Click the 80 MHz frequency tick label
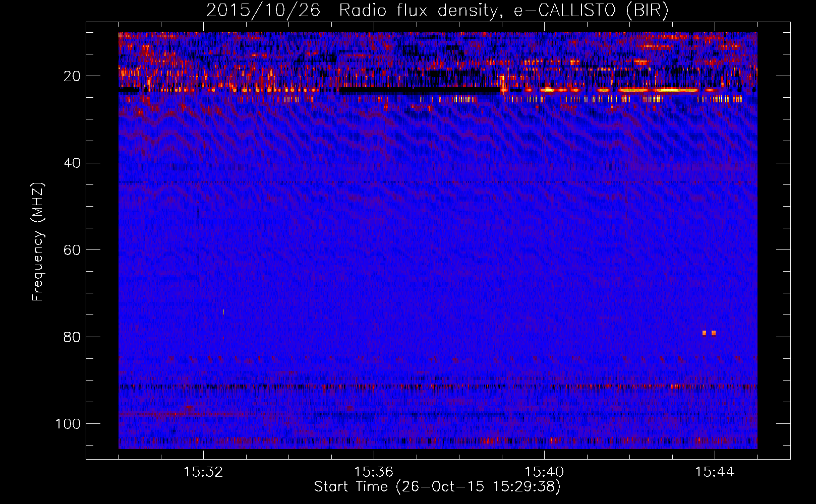Screen dimensions: 816x504 click(72, 337)
